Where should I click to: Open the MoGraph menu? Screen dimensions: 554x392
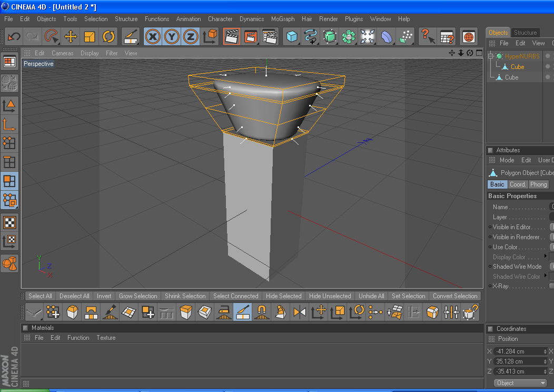click(283, 19)
